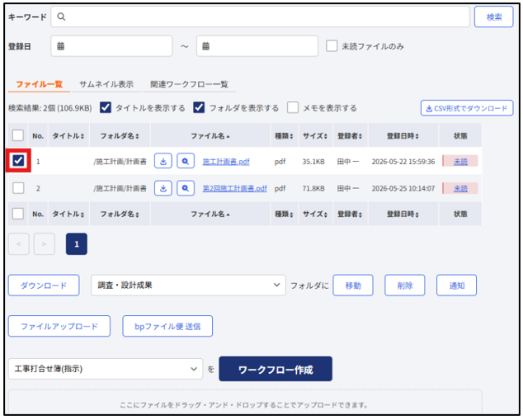Sort by タイトル in top header
The height and width of the screenshot is (420, 523).
coord(68,136)
